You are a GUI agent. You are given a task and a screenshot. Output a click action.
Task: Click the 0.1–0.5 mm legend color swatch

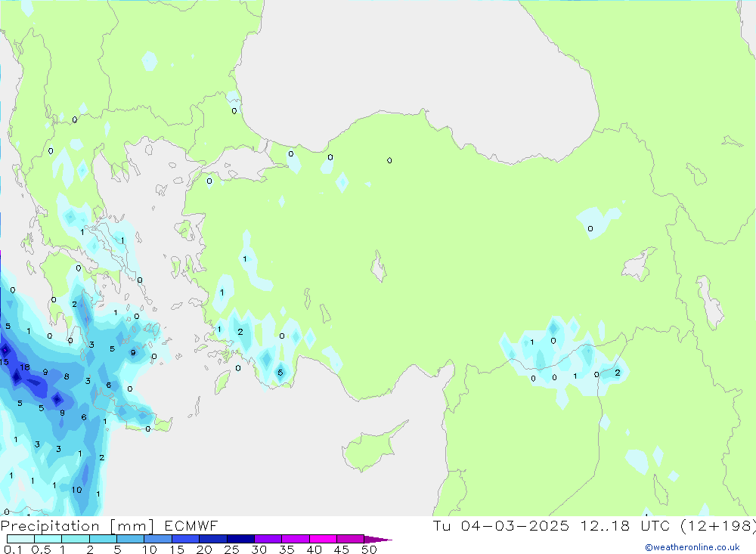coord(20,539)
